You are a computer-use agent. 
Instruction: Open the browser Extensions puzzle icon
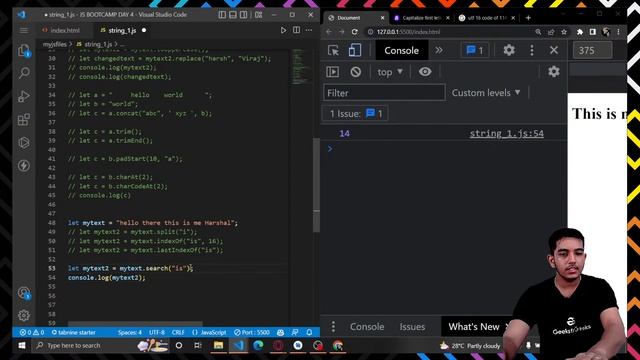click(580, 32)
